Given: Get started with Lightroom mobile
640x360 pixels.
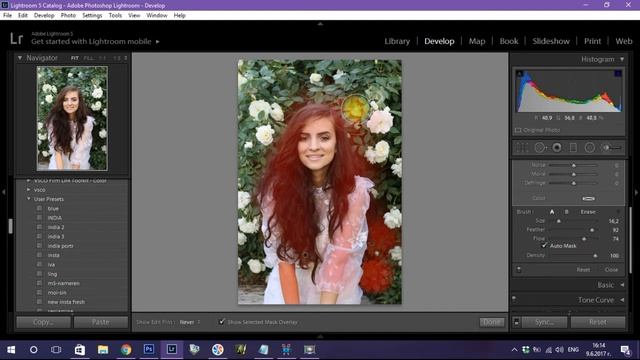Looking at the screenshot, I should (x=91, y=42).
